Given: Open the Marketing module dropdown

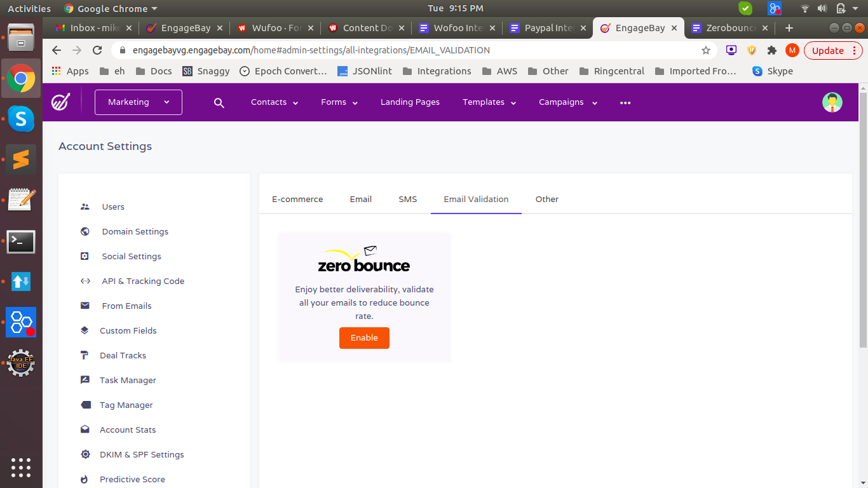Looking at the screenshot, I should [x=139, y=102].
